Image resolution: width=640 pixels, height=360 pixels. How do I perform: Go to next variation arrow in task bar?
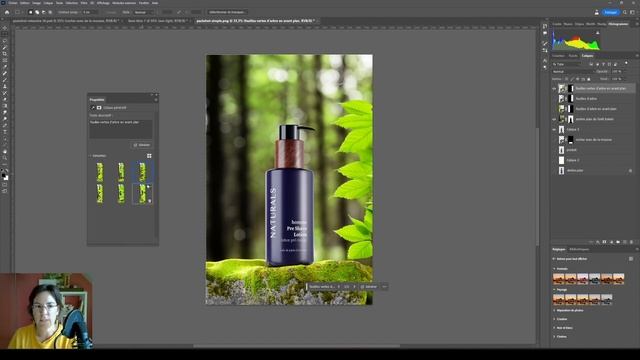pos(354,287)
